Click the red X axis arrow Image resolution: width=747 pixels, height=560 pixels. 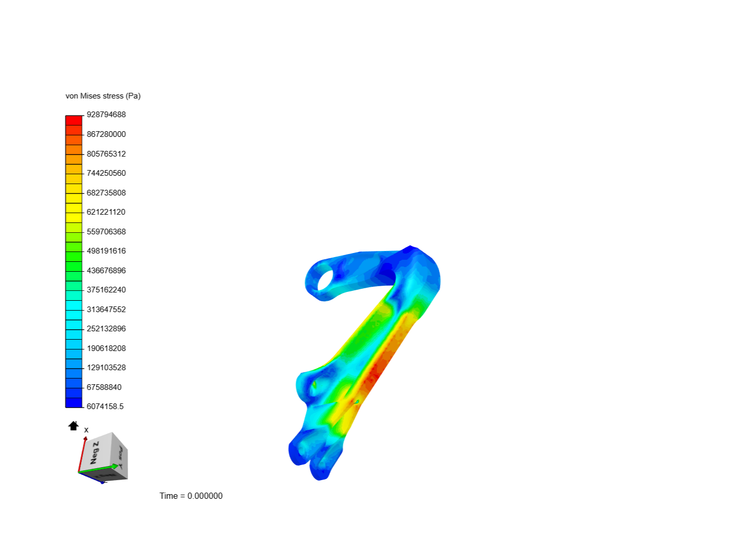82,454
